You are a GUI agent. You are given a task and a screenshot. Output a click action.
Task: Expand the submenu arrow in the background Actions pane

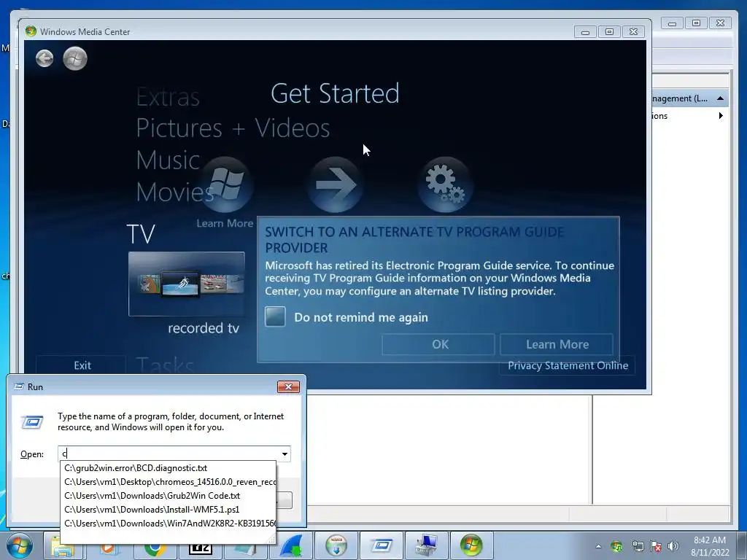point(721,116)
